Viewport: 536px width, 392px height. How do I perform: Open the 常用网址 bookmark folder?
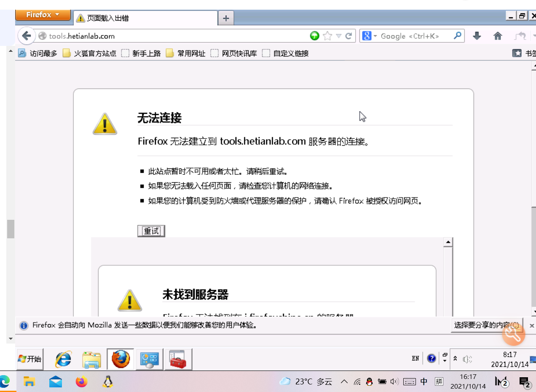[x=186, y=53]
